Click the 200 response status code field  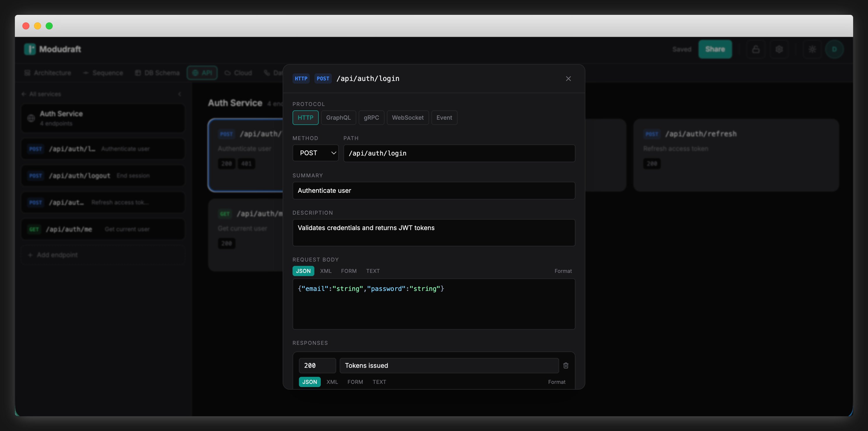coord(317,365)
